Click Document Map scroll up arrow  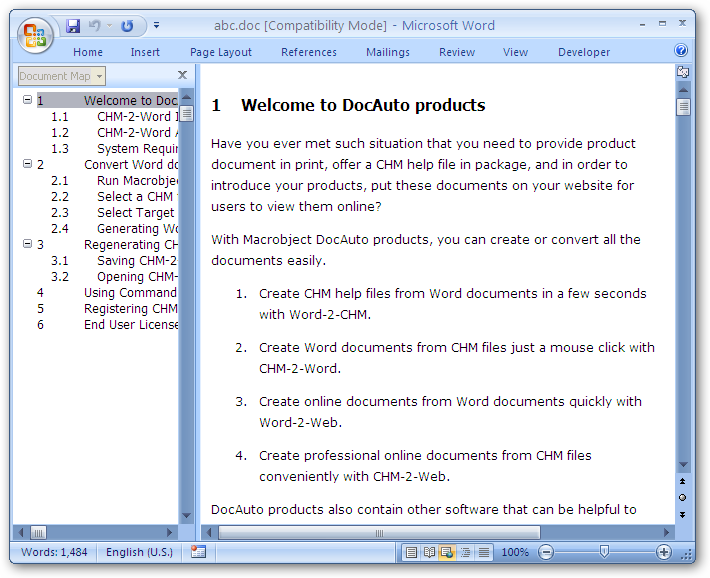coord(187,97)
